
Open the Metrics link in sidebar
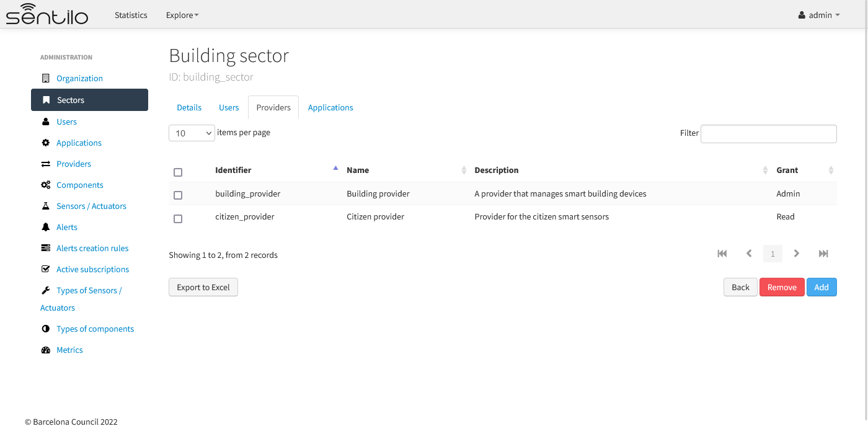[x=69, y=350]
